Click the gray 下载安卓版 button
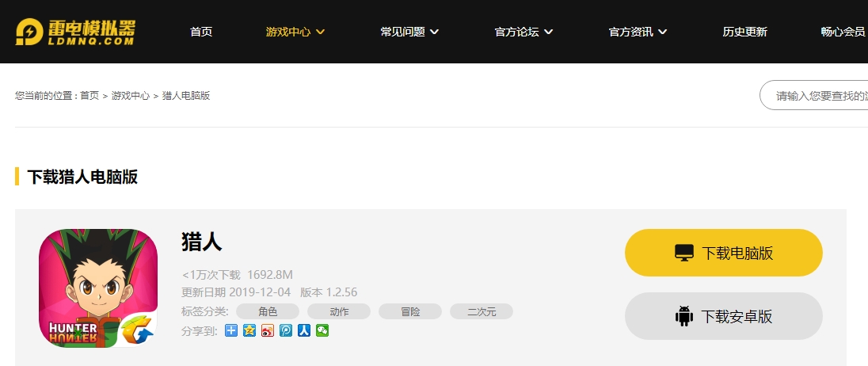The width and height of the screenshot is (868, 366). click(724, 316)
